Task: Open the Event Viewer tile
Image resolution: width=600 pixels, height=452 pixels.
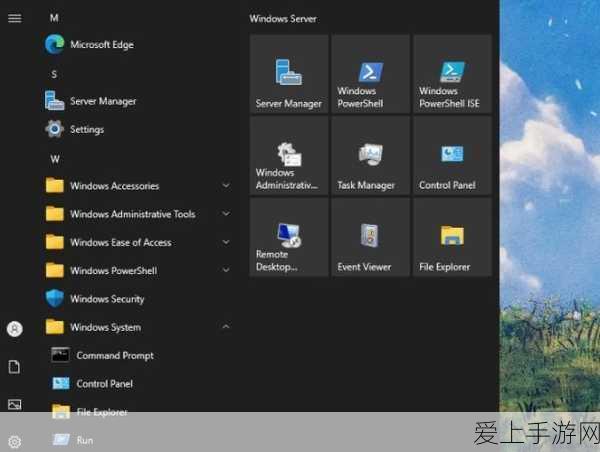Action: 370,237
